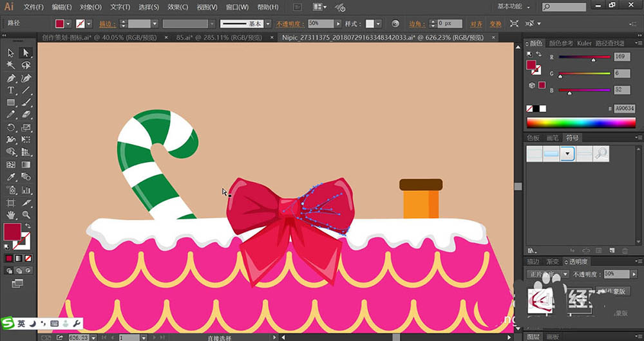Set paint mode to Gradient
The height and width of the screenshot is (341, 644).
19,259
